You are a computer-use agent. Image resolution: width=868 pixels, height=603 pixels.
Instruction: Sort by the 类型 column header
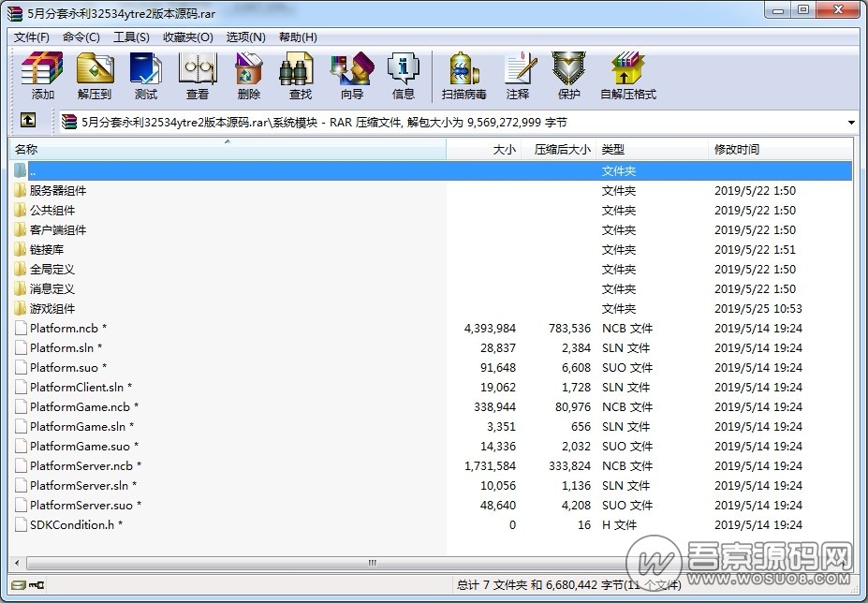pos(652,150)
